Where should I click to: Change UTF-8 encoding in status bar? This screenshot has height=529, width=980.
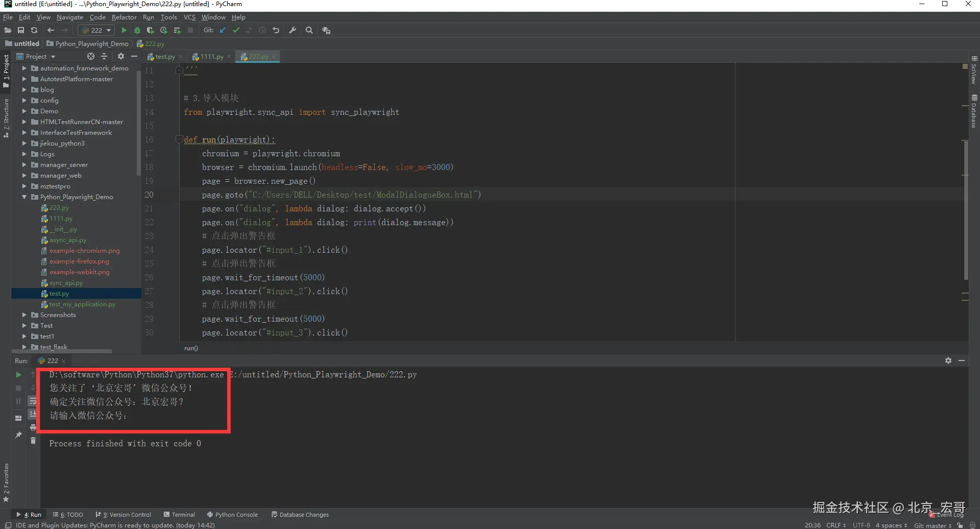coord(862,525)
